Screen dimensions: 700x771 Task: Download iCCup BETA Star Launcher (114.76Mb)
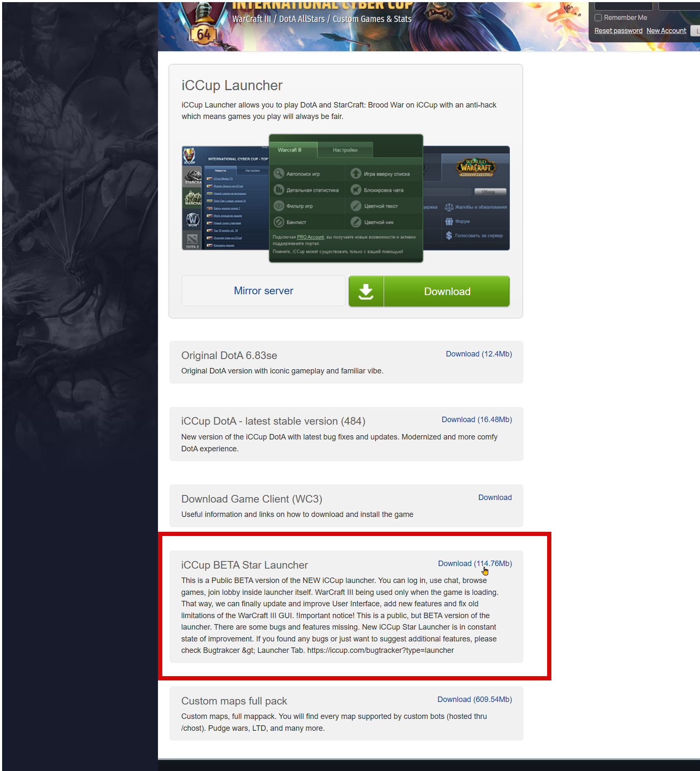475,564
